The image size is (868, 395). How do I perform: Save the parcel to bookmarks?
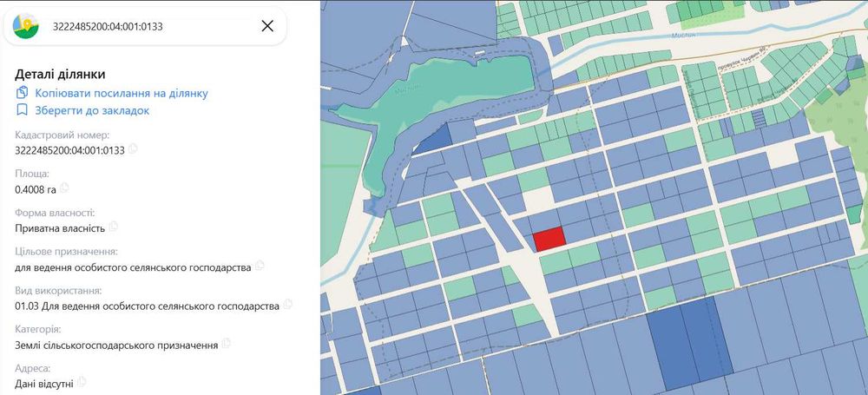pos(83,110)
